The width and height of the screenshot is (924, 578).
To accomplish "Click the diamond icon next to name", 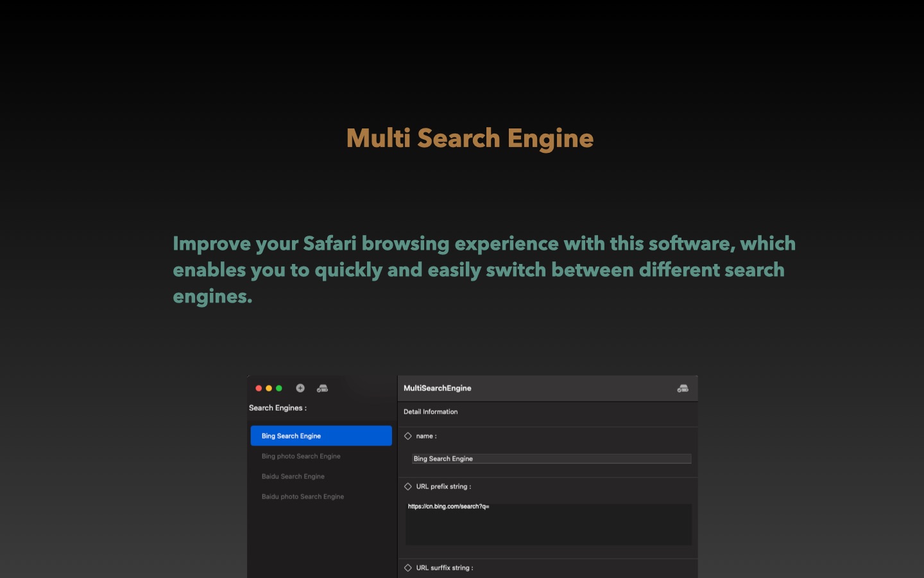I will [x=408, y=436].
